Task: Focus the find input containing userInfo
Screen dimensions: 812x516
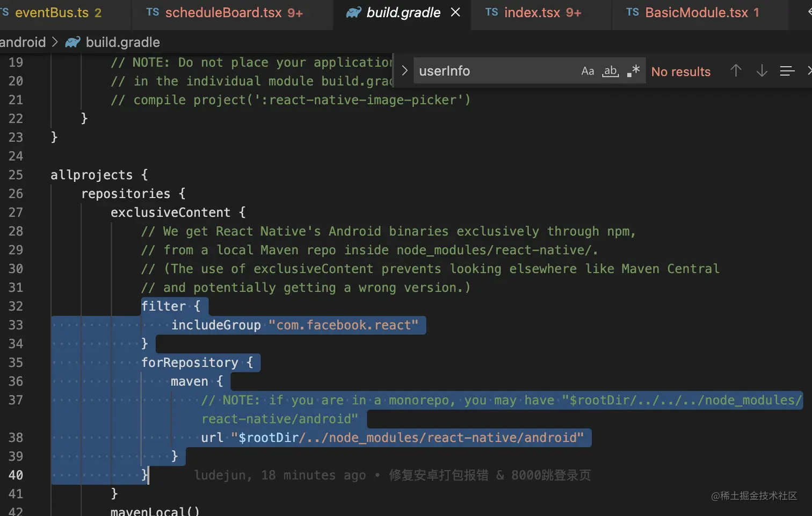Action: coord(497,71)
